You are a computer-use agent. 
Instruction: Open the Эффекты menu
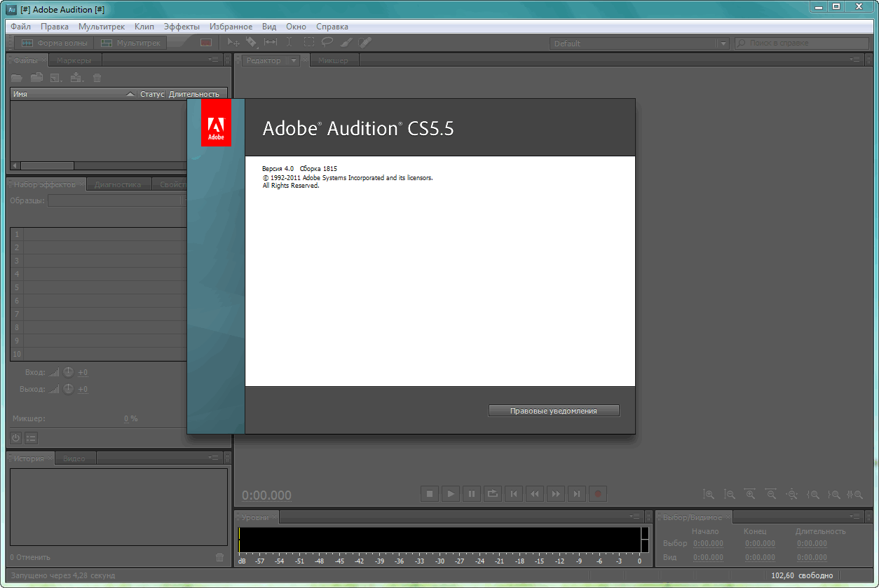pos(182,27)
